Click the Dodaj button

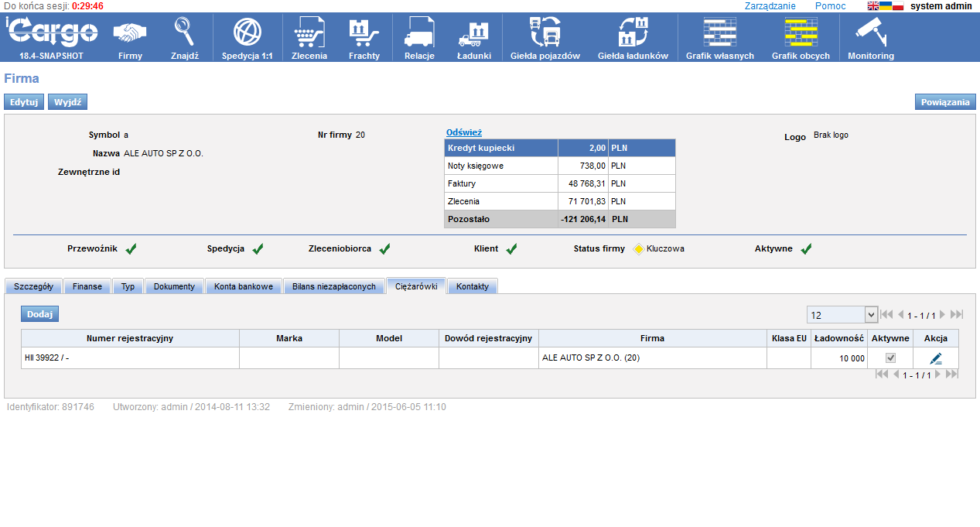pos(39,313)
